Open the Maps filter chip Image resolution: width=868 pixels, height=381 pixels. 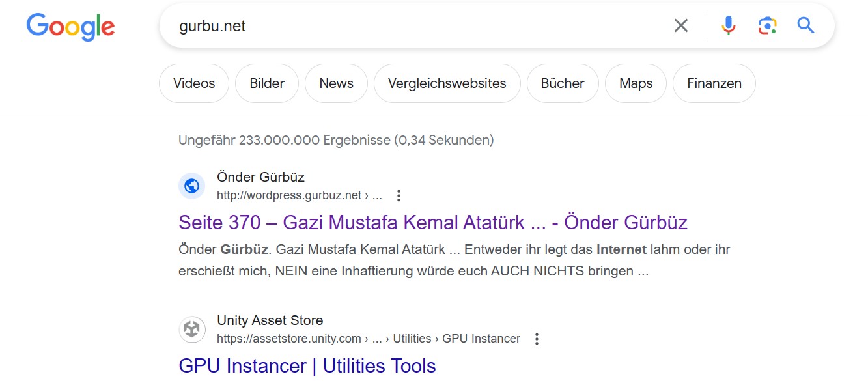[636, 83]
